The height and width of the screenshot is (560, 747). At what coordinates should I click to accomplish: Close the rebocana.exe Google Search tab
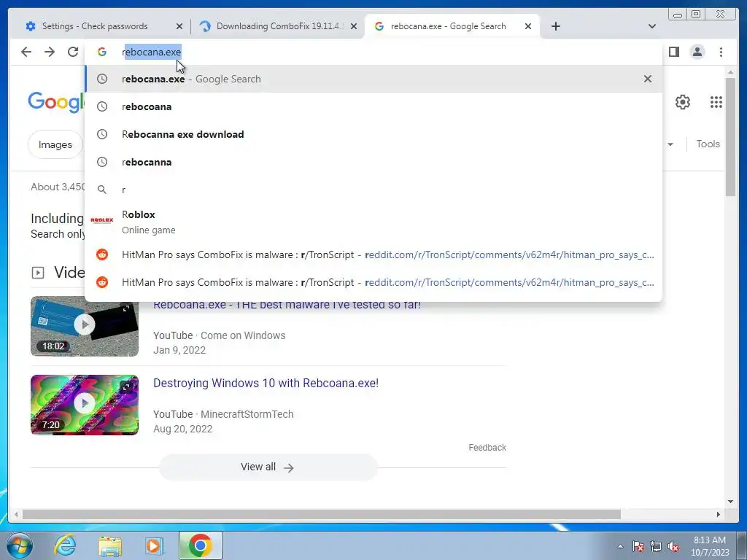(x=528, y=26)
